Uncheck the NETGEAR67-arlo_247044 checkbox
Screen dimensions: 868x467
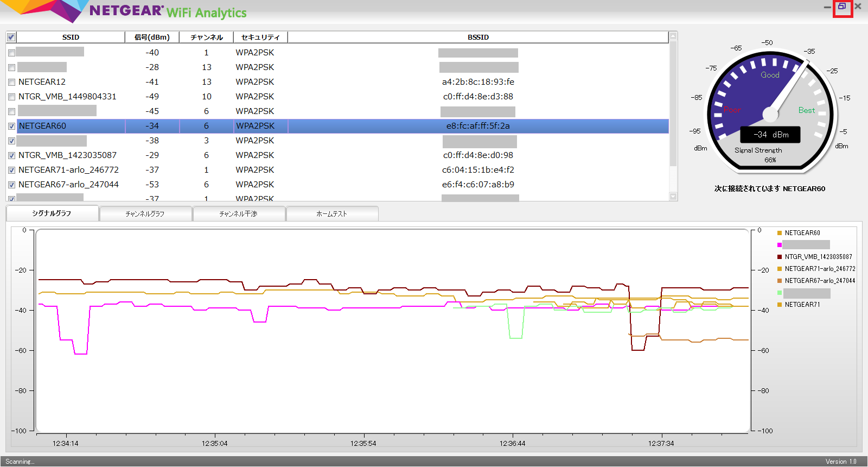click(11, 185)
